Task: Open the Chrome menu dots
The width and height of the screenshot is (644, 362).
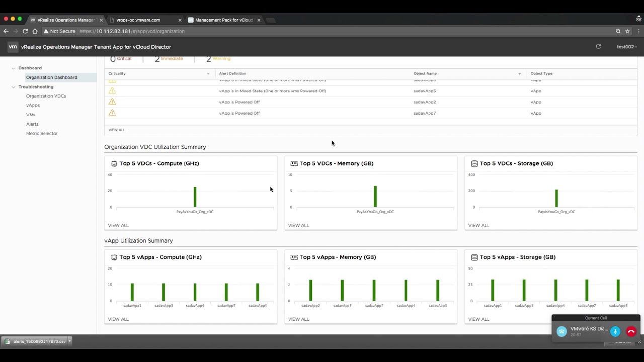Action: [x=638, y=31]
